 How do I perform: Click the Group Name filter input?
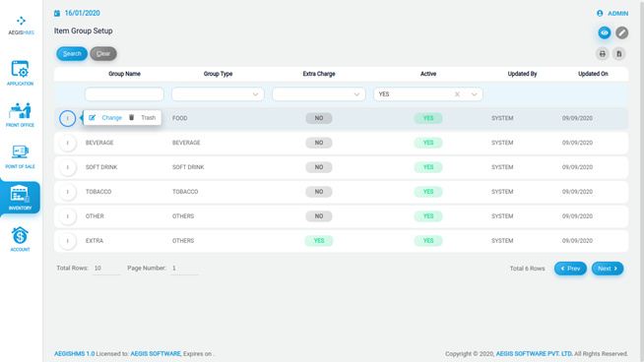point(124,94)
